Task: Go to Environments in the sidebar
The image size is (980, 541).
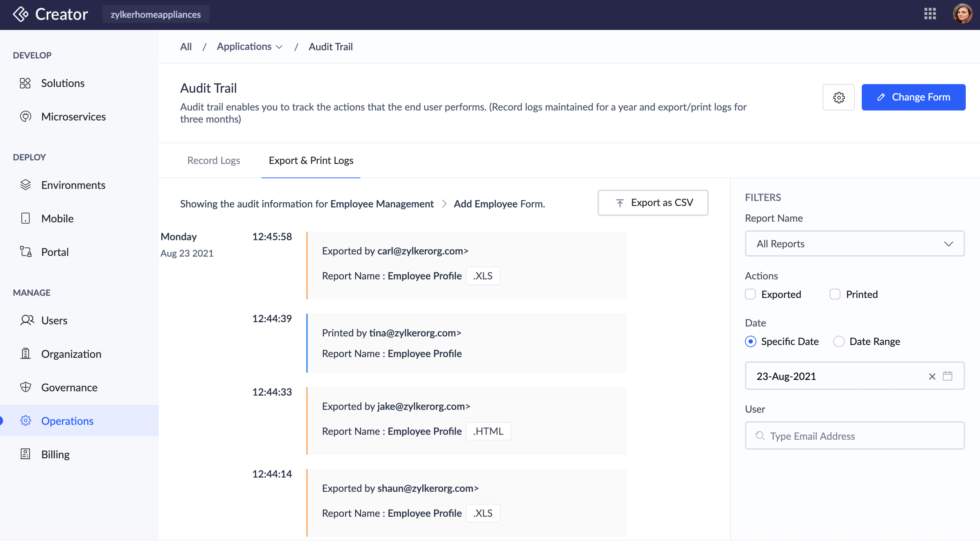Action: click(79, 185)
